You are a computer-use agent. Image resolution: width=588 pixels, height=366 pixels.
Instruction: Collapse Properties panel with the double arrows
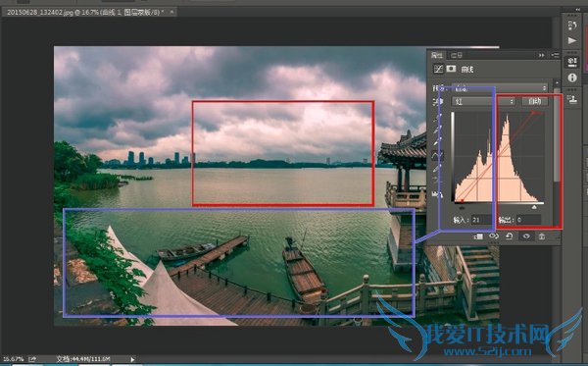click(x=541, y=55)
